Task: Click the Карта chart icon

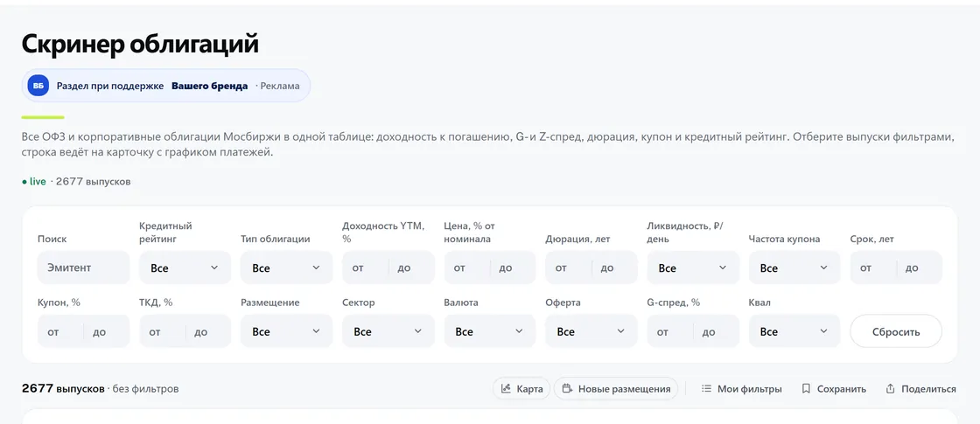Action: pyautogui.click(x=506, y=388)
